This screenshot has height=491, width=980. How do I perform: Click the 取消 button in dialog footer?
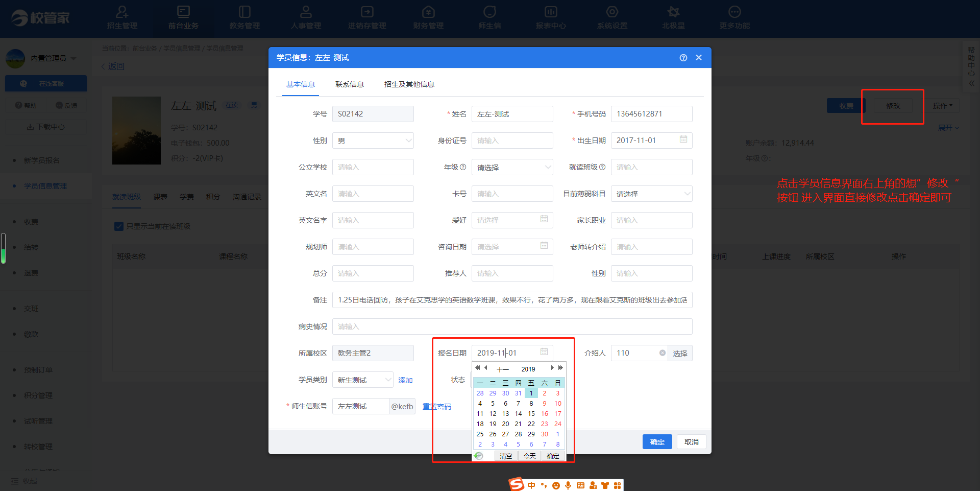tap(692, 442)
